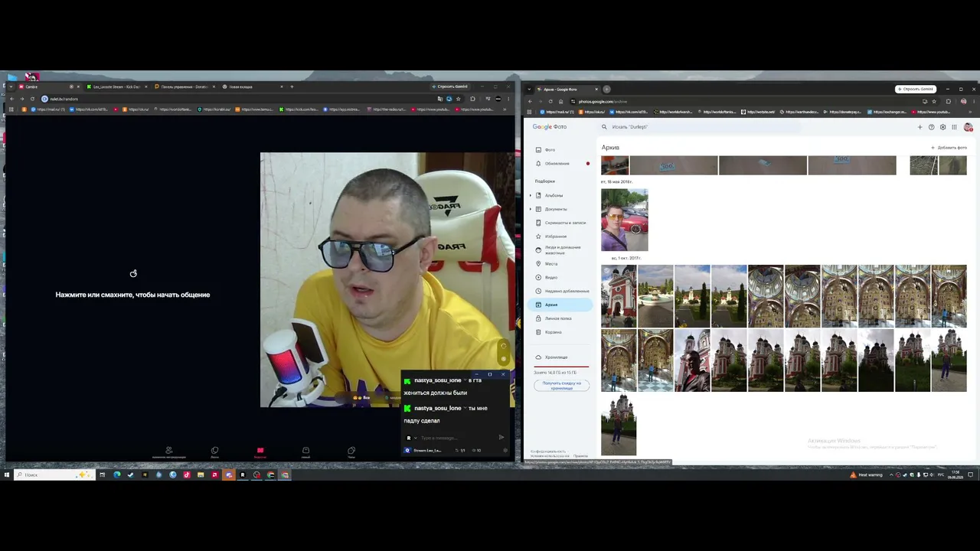Screen dimensions: 980x551
Task: Open the red center icon in rulet.tv bottom bar
Action: (x=260, y=452)
